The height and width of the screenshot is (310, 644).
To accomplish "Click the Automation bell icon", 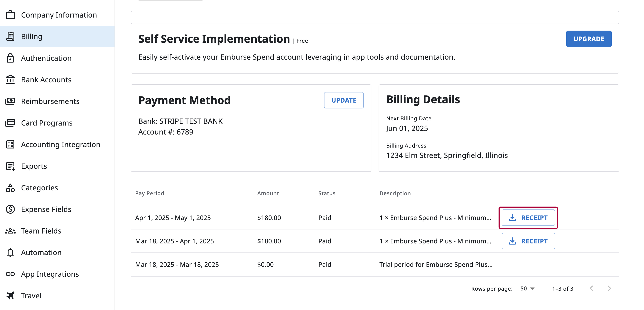I will 10,252.
